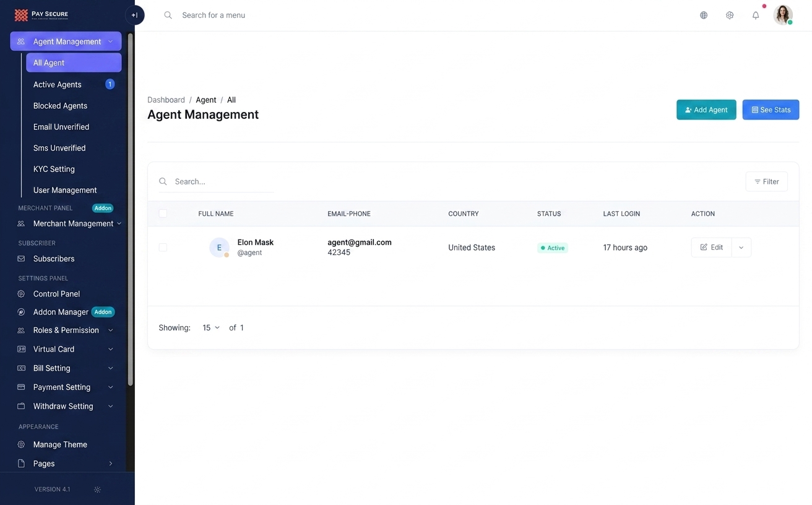The width and height of the screenshot is (812, 505).
Task: Click the Roles & Permission icon
Action: click(21, 330)
